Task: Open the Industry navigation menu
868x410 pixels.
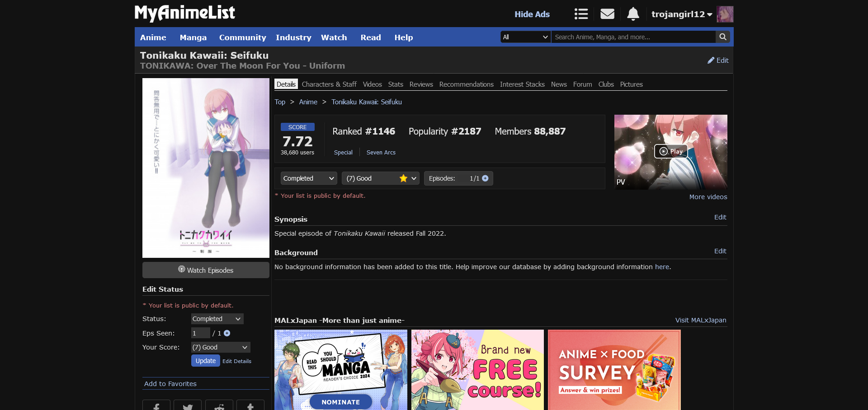Action: pos(293,37)
